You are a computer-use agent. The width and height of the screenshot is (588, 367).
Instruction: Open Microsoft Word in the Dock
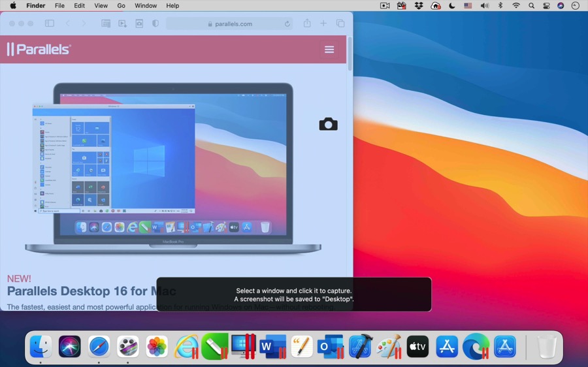click(x=272, y=347)
